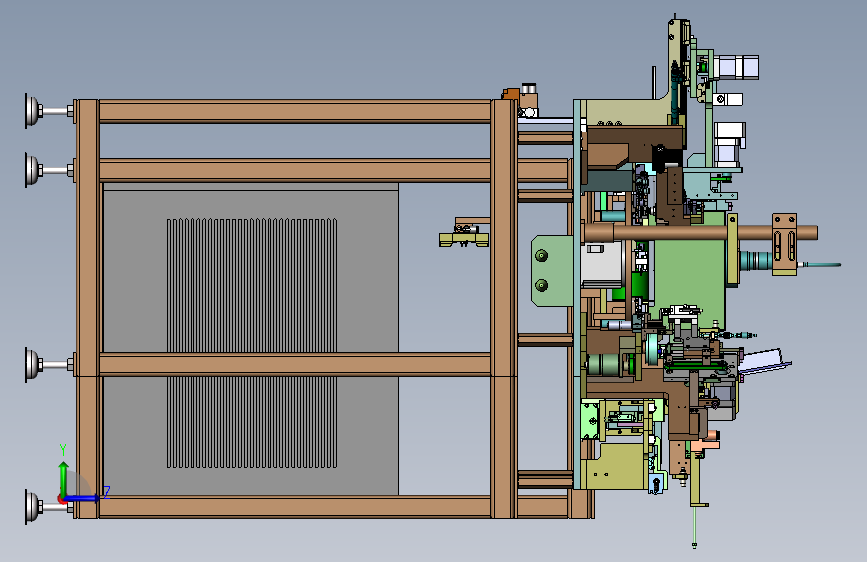Viewport: 867px width, 562px height.
Task: Select the middle vertical post of the frame
Action: tap(503, 309)
